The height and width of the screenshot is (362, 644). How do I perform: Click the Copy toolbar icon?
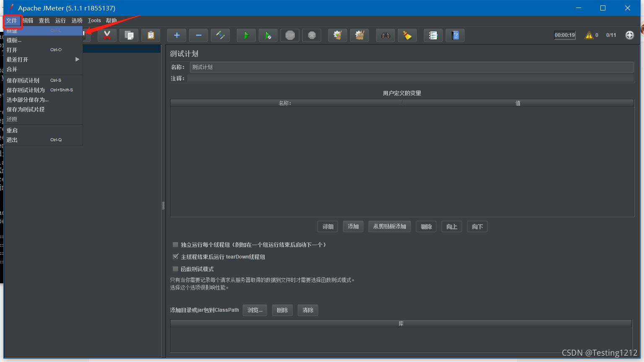click(x=129, y=35)
